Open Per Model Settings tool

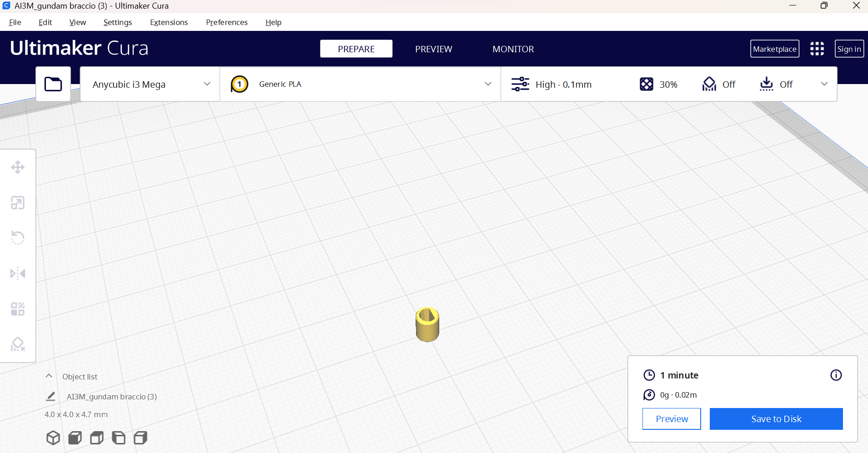(18, 309)
